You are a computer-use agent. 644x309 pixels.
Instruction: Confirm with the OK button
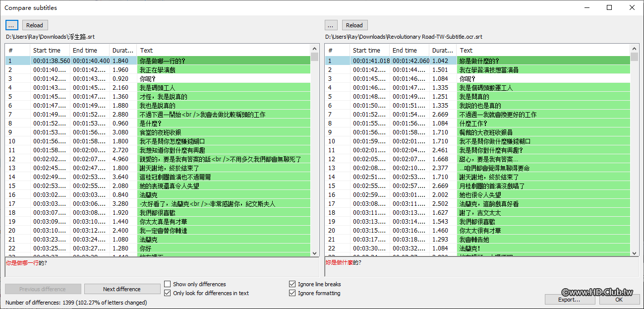(619, 300)
